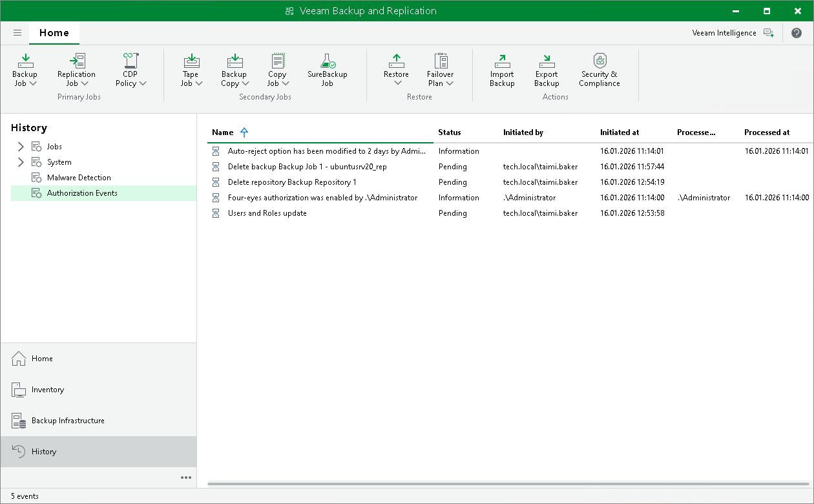The width and height of the screenshot is (814, 504).
Task: Select the Home ribbon tab
Action: pos(54,33)
